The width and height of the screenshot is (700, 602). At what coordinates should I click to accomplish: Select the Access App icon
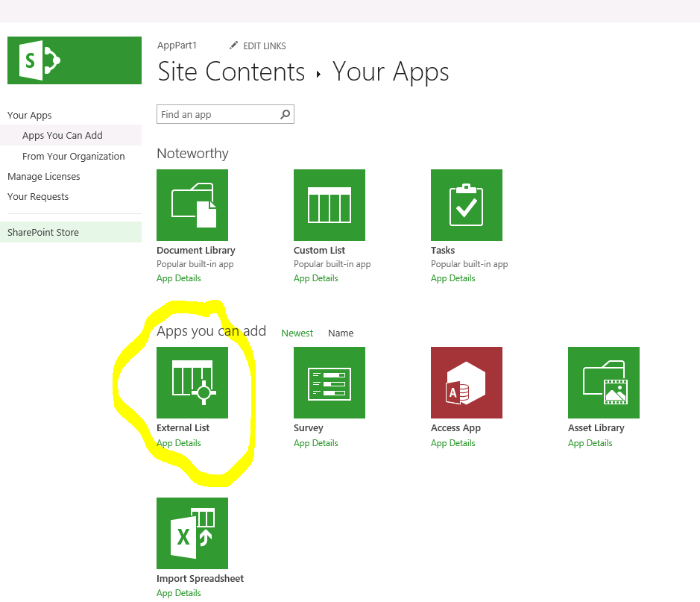click(466, 383)
